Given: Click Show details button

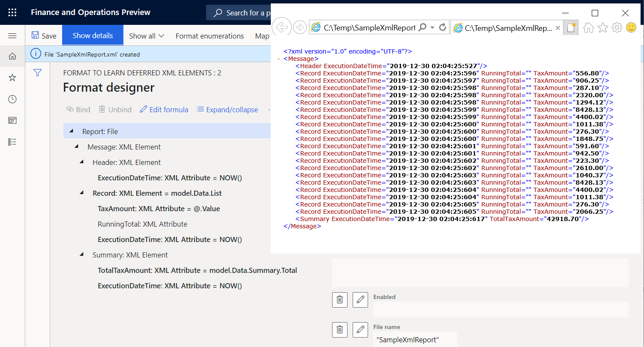Looking at the screenshot, I should (93, 36).
